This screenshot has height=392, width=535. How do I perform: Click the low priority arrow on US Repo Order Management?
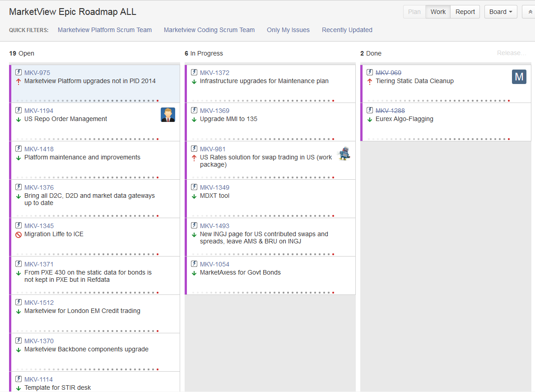point(19,119)
